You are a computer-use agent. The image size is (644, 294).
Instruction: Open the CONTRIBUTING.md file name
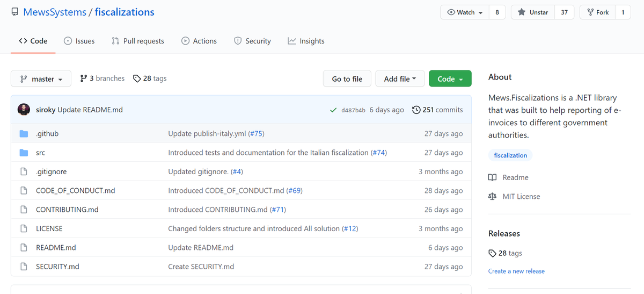(67, 210)
